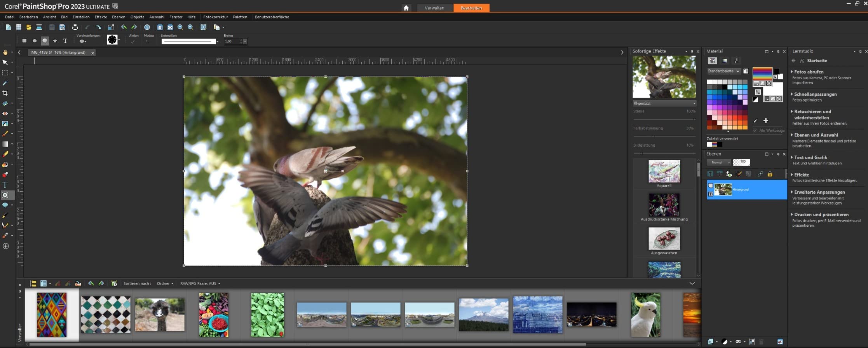This screenshot has height=348, width=868.
Task: Click the Zoom Out magnifier icon
Action: coord(180,27)
